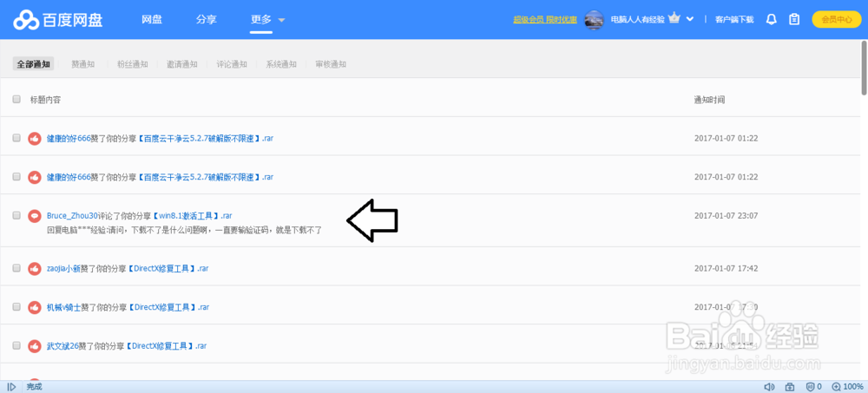Expand the account dropdown chevron after the crown
Viewport: 868px width, 393px height.
tap(690, 19)
